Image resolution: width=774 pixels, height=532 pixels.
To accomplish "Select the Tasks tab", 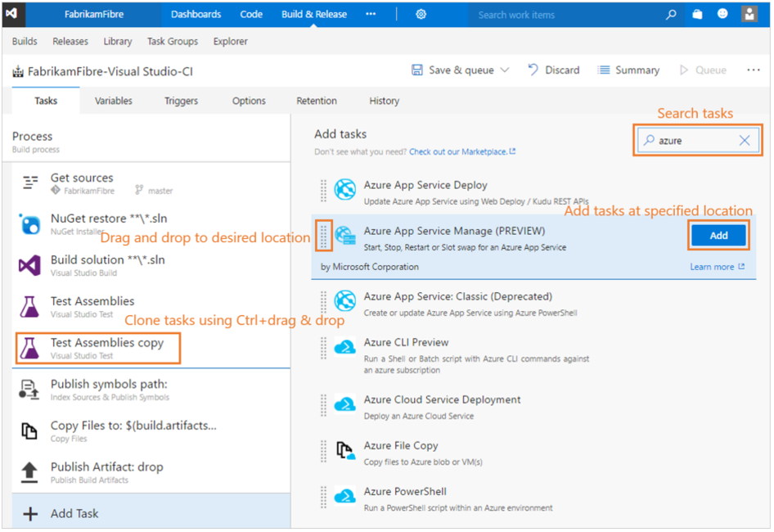I will (46, 101).
